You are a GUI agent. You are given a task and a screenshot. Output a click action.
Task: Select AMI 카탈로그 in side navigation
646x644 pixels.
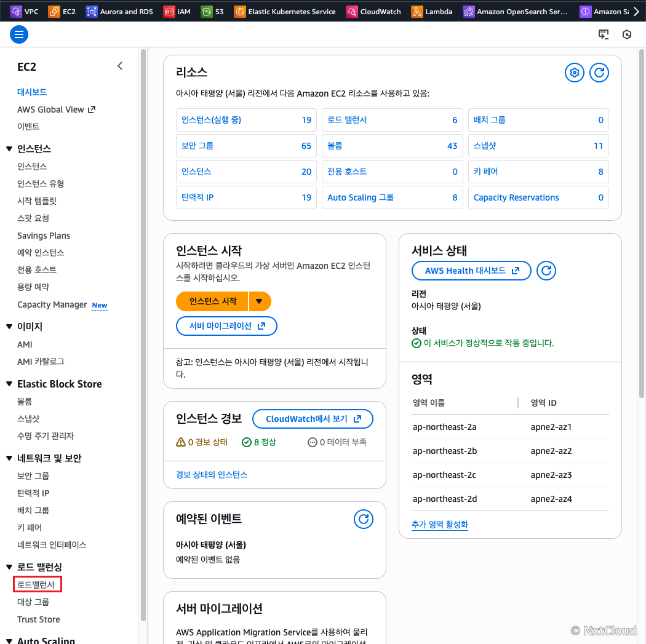point(41,362)
